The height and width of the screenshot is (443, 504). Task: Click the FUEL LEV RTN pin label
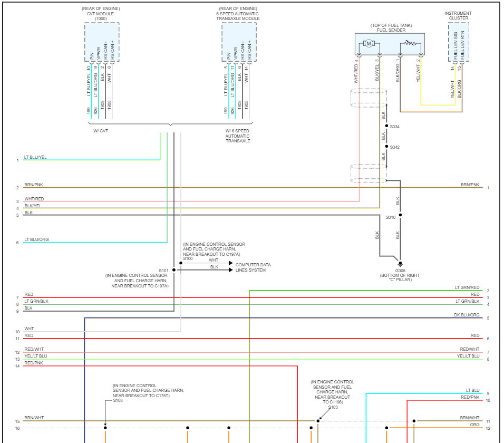click(462, 45)
